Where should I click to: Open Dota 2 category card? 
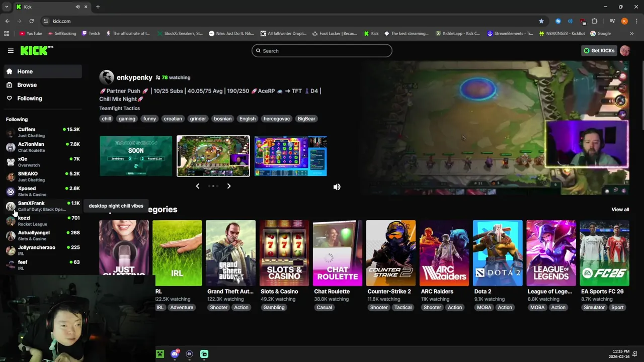[498, 264]
